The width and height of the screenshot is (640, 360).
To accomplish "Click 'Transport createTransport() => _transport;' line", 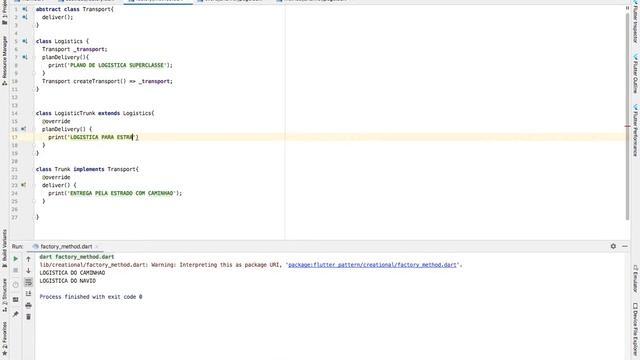I will point(107,81).
